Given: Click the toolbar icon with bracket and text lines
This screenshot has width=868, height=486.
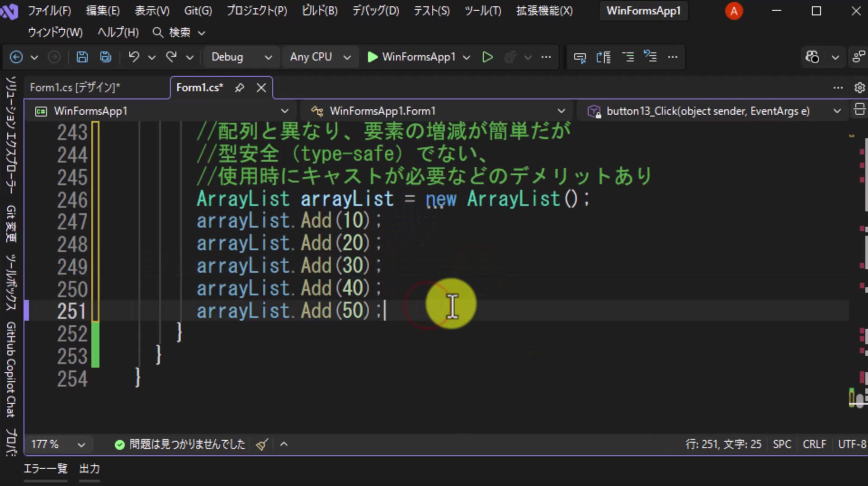Looking at the screenshot, I should pyautogui.click(x=604, y=57).
